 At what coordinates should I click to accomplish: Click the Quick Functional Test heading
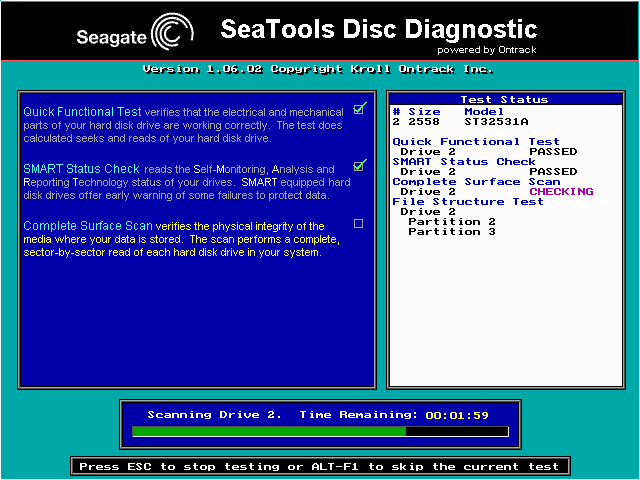click(x=82, y=112)
